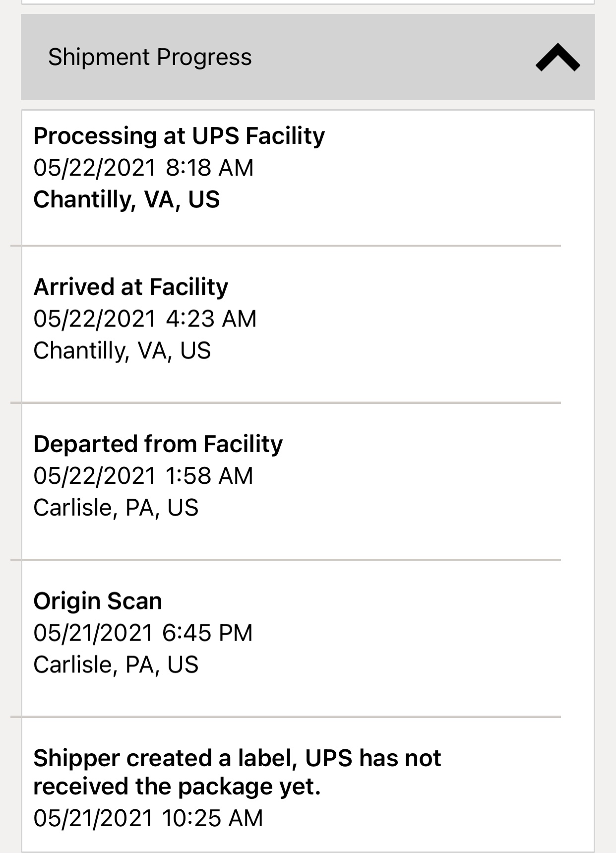
Task: Tap the 8:18 AM processing timestamp
Action: click(143, 168)
